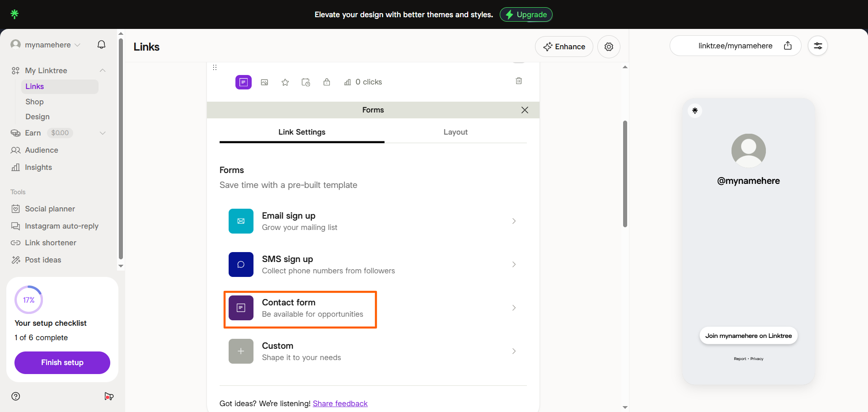Image resolution: width=868 pixels, height=412 pixels.
Task: Click the schedule calendar icon
Action: (x=306, y=82)
